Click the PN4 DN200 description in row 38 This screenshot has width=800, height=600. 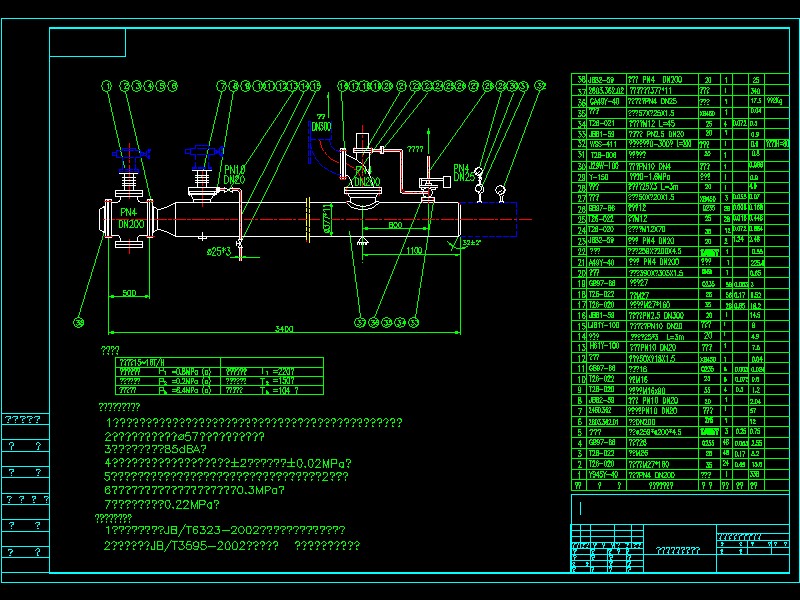663,80
